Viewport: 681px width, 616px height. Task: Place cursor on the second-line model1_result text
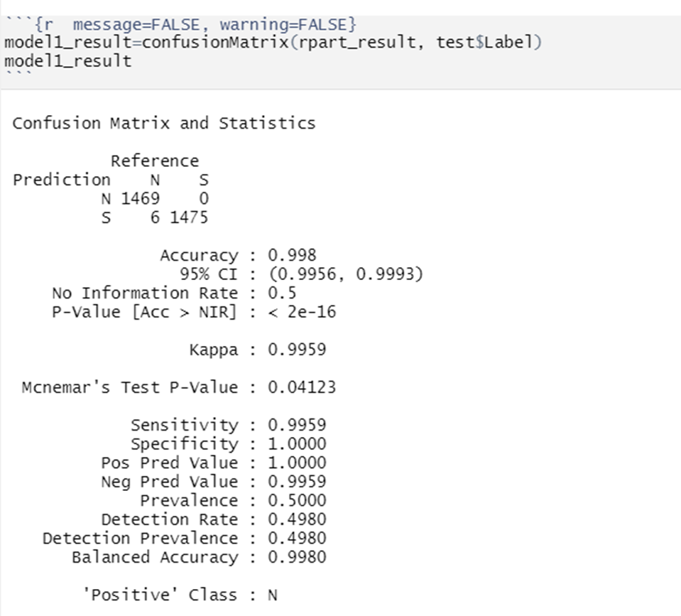tap(67, 61)
